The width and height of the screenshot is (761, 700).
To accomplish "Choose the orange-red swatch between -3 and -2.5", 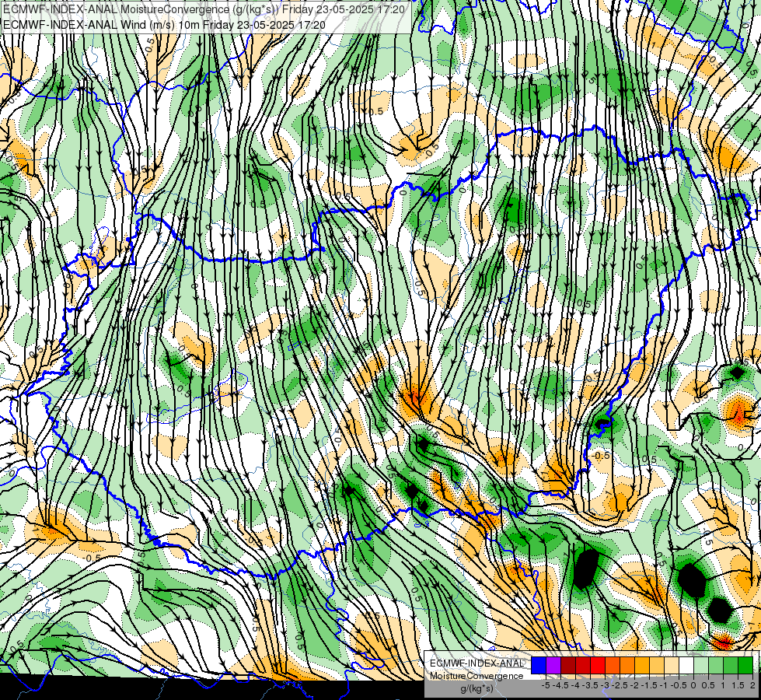I will 613,665.
